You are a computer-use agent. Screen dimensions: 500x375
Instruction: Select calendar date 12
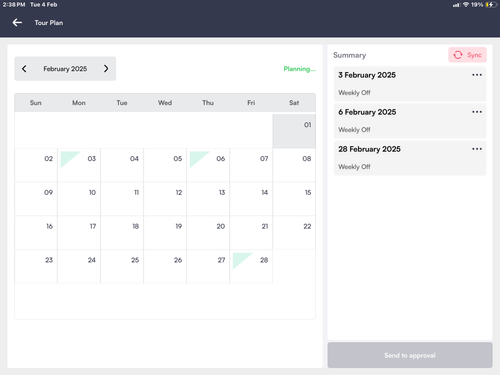pyautogui.click(x=165, y=199)
